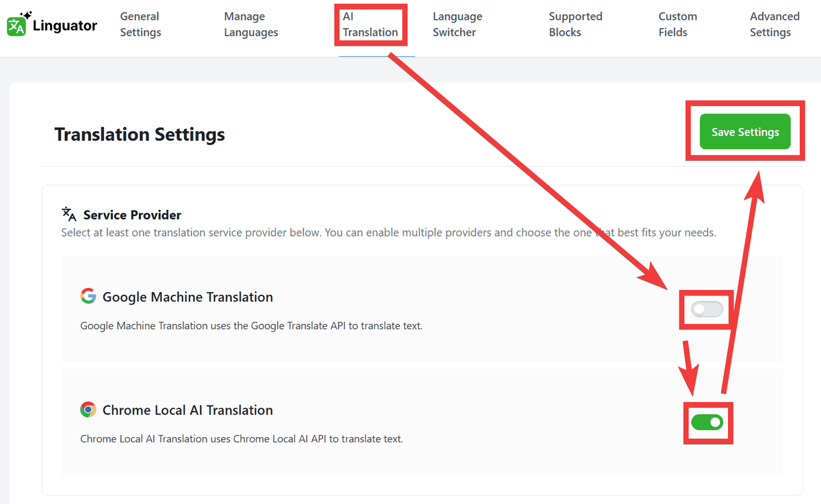This screenshot has width=821, height=504.
Task: Click the Translation Settings heading
Action: [140, 134]
